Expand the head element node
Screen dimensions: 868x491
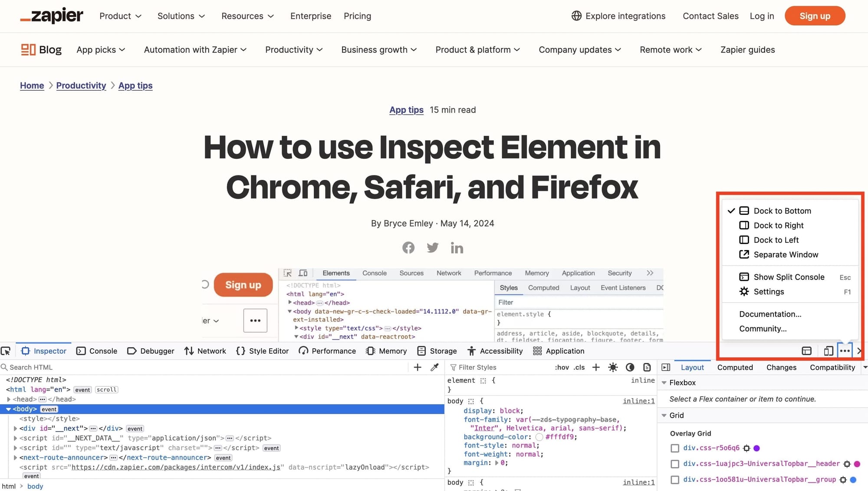[x=9, y=399]
